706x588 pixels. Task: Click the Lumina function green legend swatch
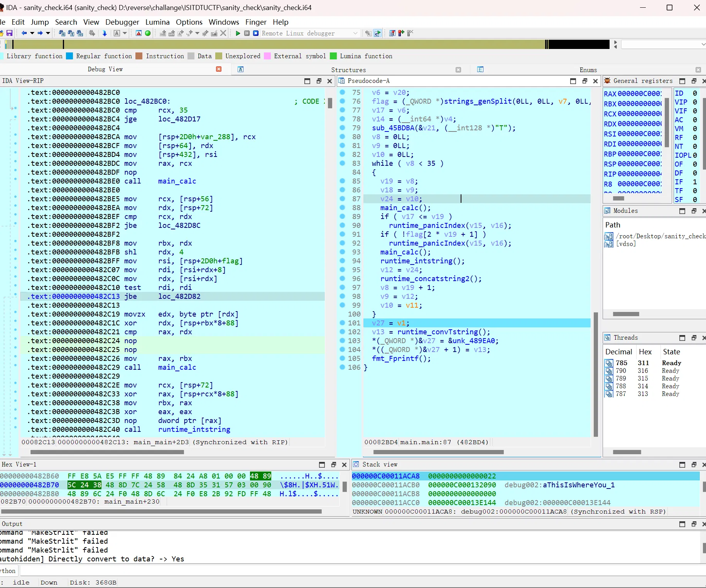[x=333, y=56]
